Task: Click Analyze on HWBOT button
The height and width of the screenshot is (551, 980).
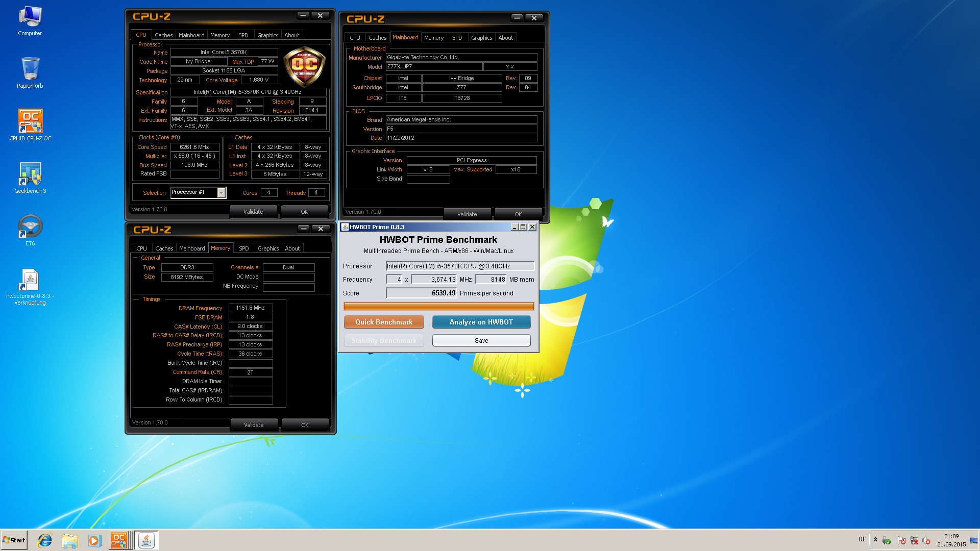Action: click(481, 322)
